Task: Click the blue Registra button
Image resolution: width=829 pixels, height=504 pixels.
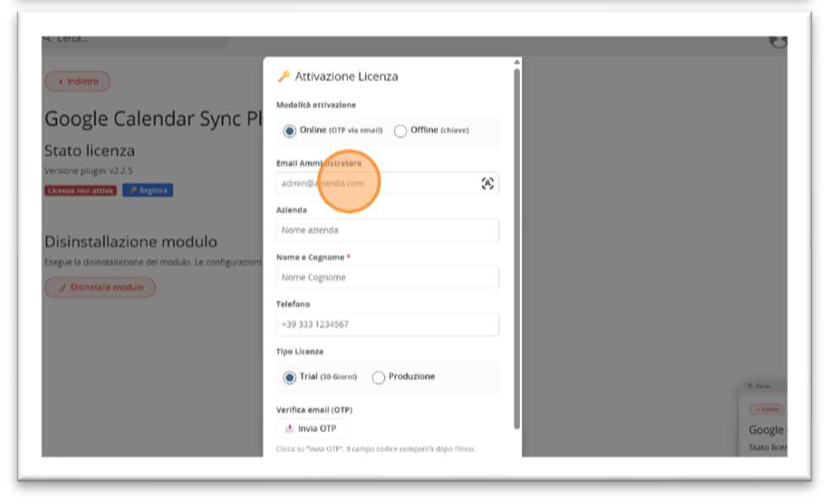Action: [148, 191]
